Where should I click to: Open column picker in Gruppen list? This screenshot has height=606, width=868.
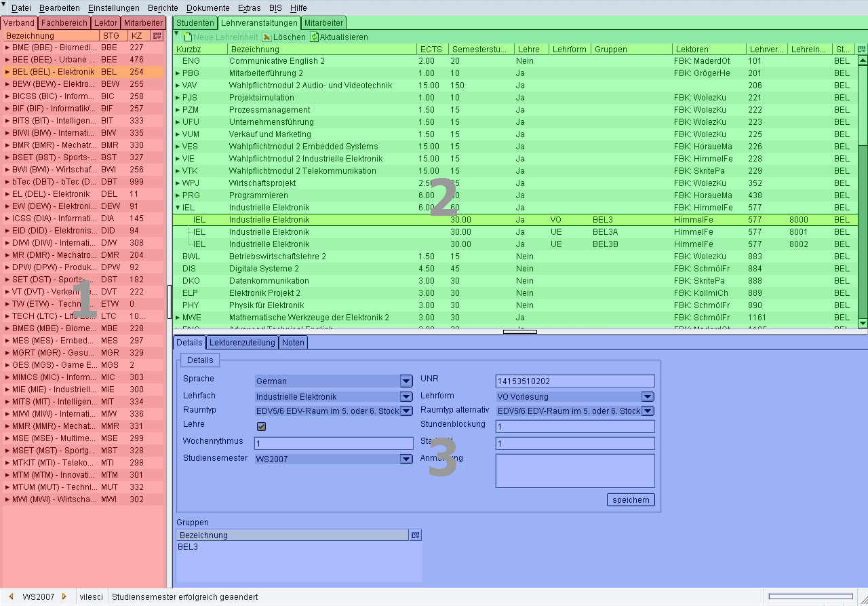point(415,535)
